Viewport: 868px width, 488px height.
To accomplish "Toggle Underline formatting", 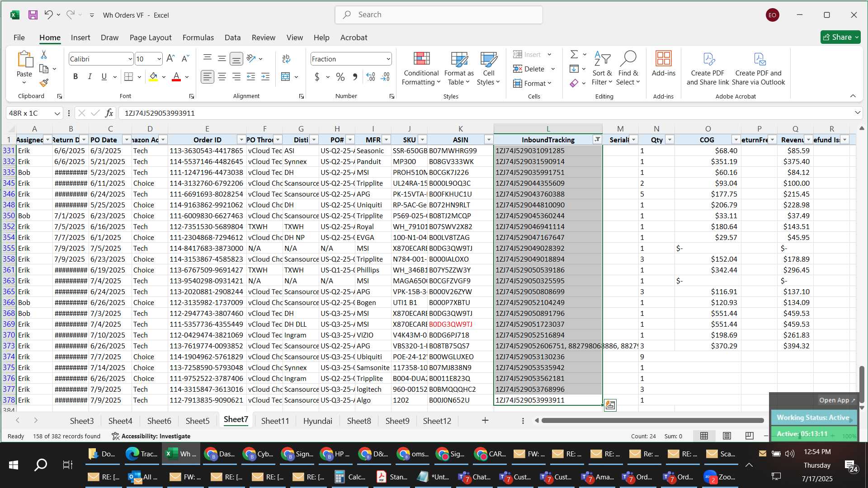I will (104, 77).
